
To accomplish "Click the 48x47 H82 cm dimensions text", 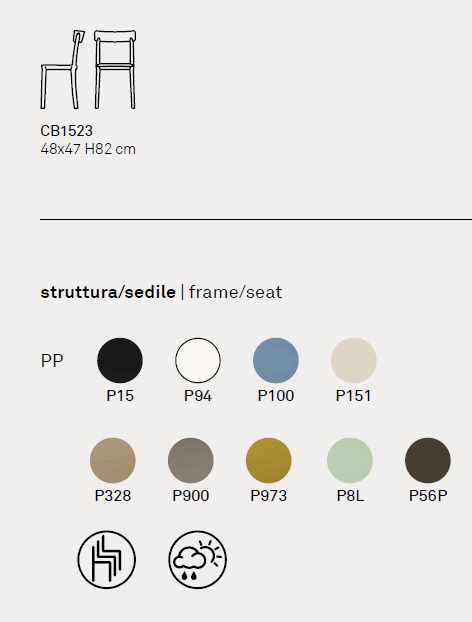I will point(88,149).
